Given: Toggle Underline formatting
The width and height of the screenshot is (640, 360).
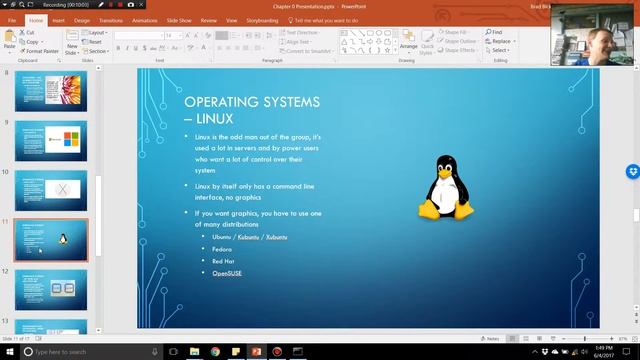Looking at the screenshot, I should click(136, 48).
